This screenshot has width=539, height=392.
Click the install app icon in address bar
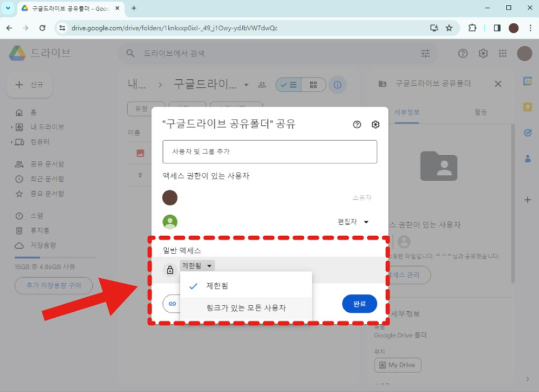point(434,28)
